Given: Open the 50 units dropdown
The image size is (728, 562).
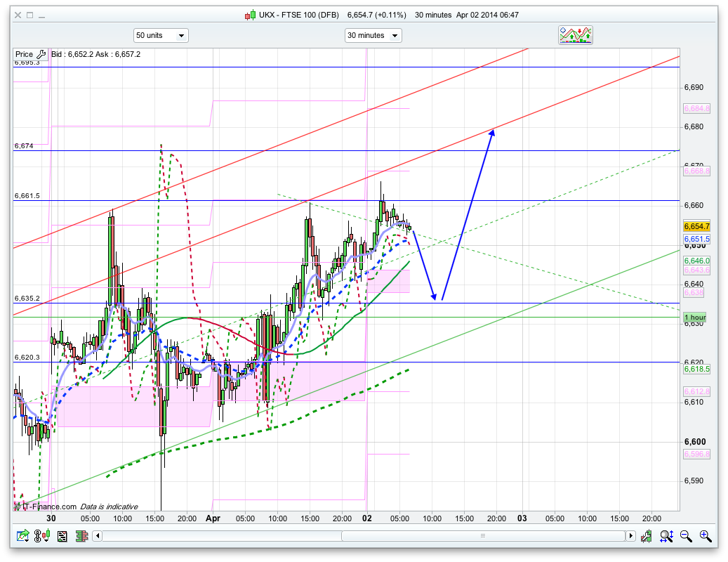Looking at the screenshot, I should [x=161, y=35].
